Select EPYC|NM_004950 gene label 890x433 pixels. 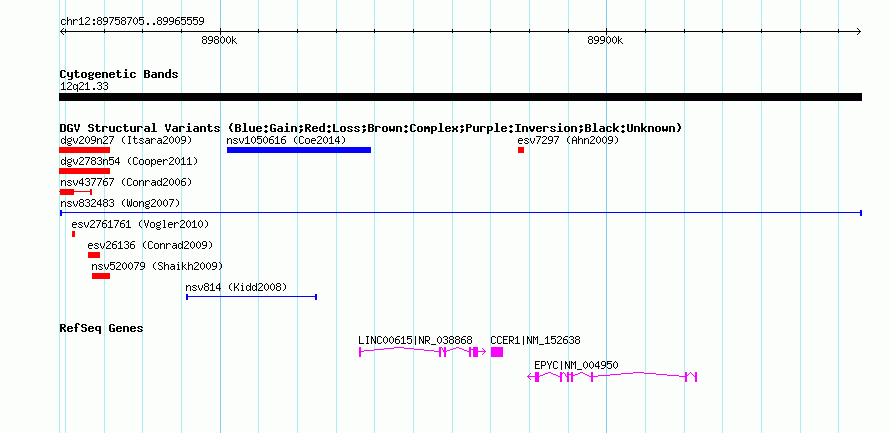pos(576,365)
